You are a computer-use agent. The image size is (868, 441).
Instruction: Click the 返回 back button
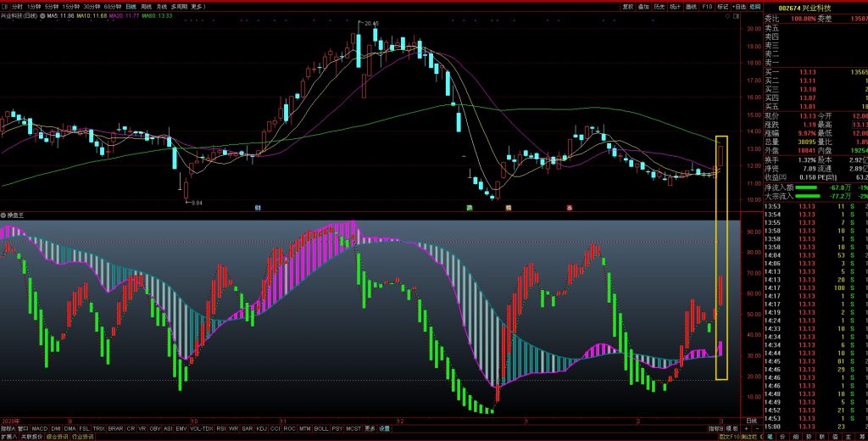[x=754, y=6]
